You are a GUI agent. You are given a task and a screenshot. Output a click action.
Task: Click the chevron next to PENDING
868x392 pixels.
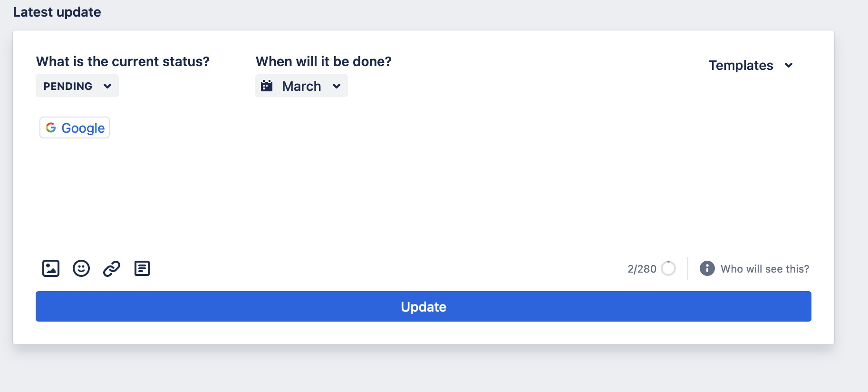pyautogui.click(x=107, y=86)
